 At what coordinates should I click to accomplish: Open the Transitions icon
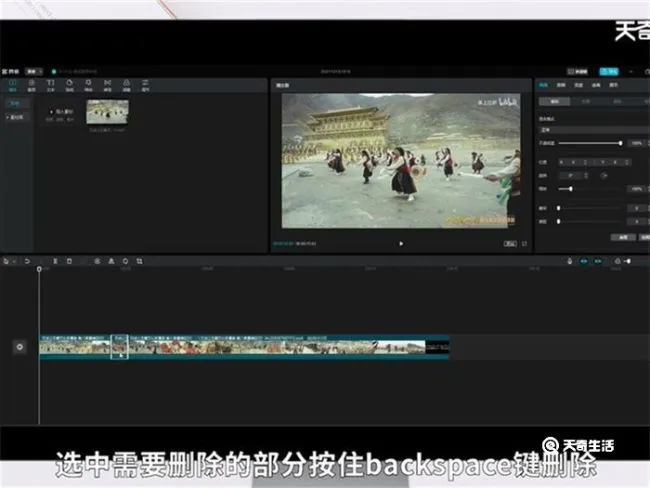[x=107, y=85]
